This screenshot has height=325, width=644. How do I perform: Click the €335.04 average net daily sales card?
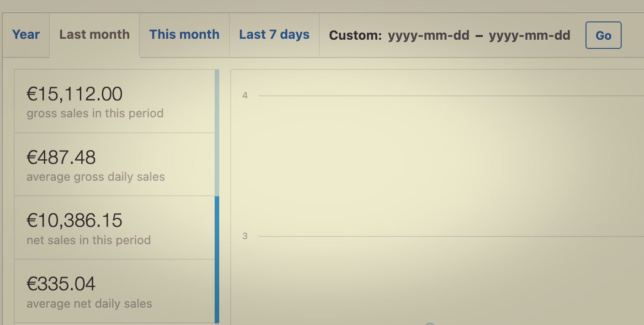click(x=114, y=291)
